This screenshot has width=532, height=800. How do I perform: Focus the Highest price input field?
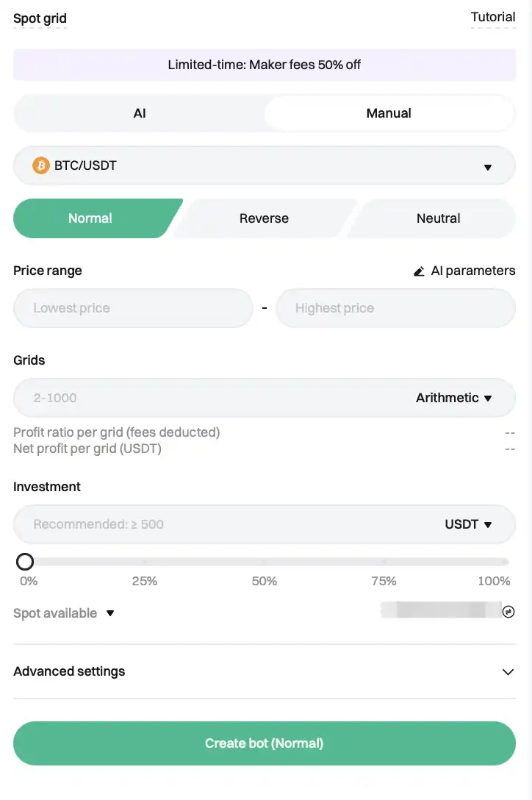click(395, 308)
